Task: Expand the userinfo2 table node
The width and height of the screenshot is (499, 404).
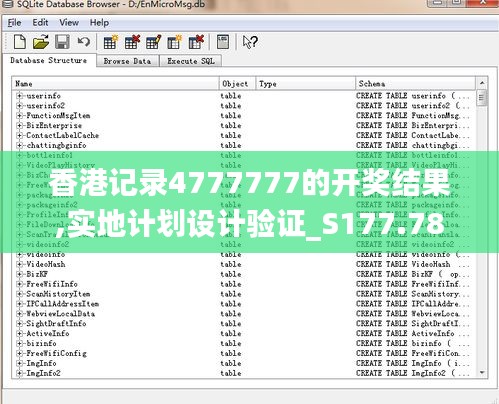Action: tap(19, 106)
